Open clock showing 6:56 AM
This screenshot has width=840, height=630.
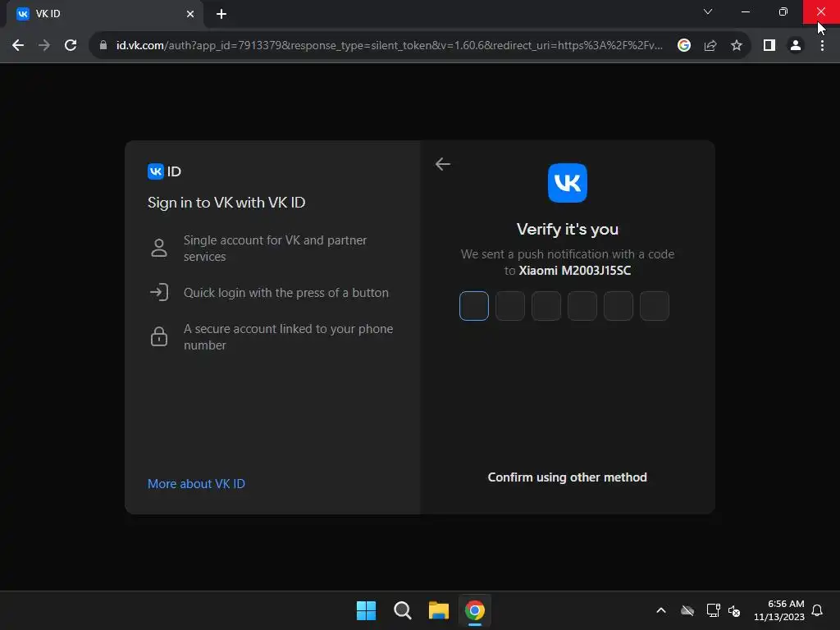point(779,610)
